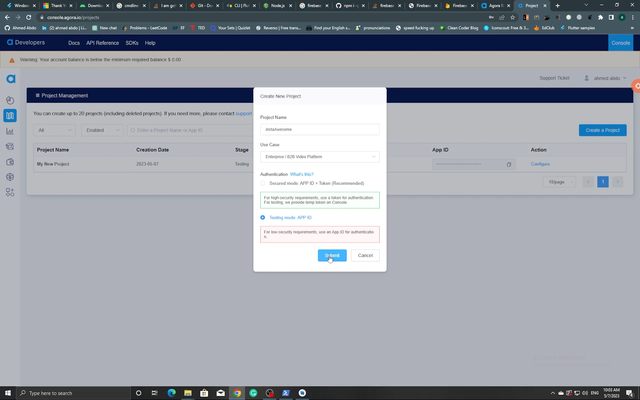
Task: Switch to Chrome in the taskbar
Action: tap(237, 393)
